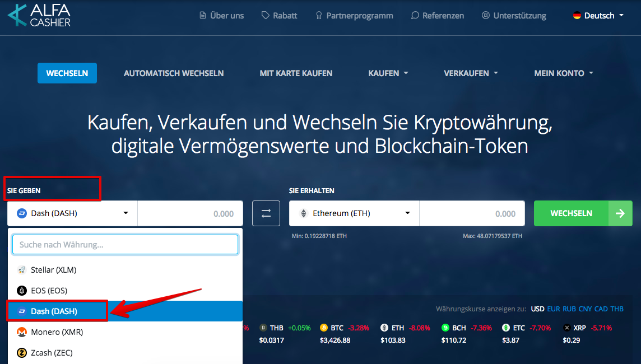This screenshot has height=364, width=641.
Task: Click the tag icon beside Rabatt
Action: click(266, 16)
